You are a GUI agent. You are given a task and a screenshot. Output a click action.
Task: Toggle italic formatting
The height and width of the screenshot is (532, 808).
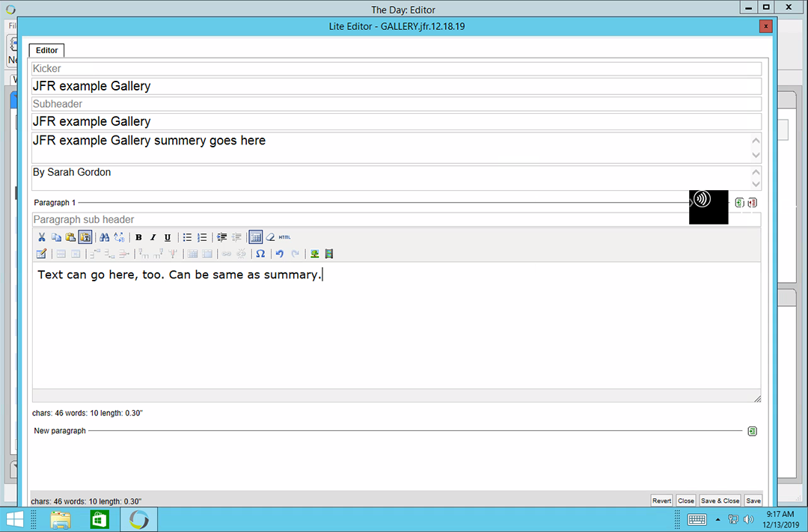pos(153,237)
